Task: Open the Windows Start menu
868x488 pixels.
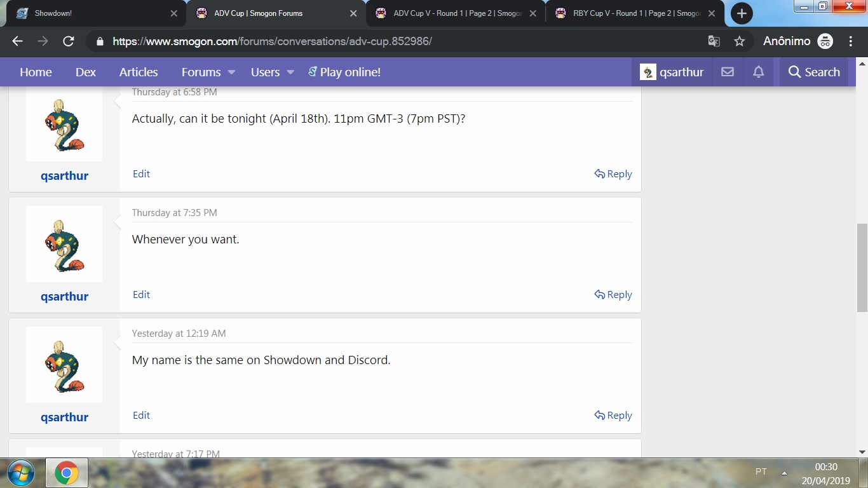Action: point(22,473)
